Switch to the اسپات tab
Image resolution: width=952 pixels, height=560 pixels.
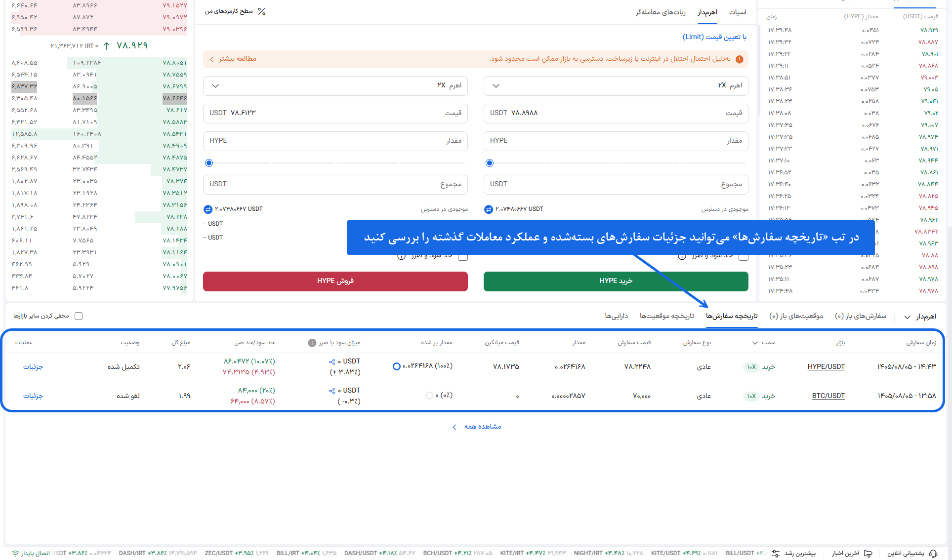(738, 12)
